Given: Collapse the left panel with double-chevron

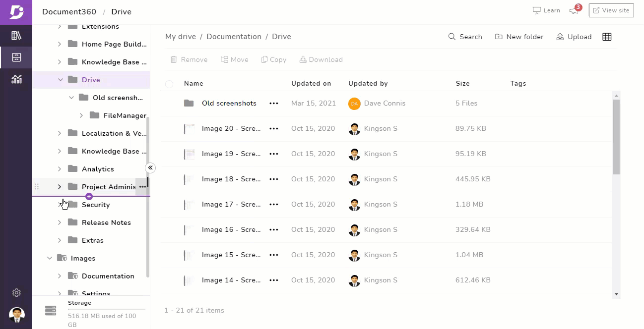Looking at the screenshot, I should [150, 168].
